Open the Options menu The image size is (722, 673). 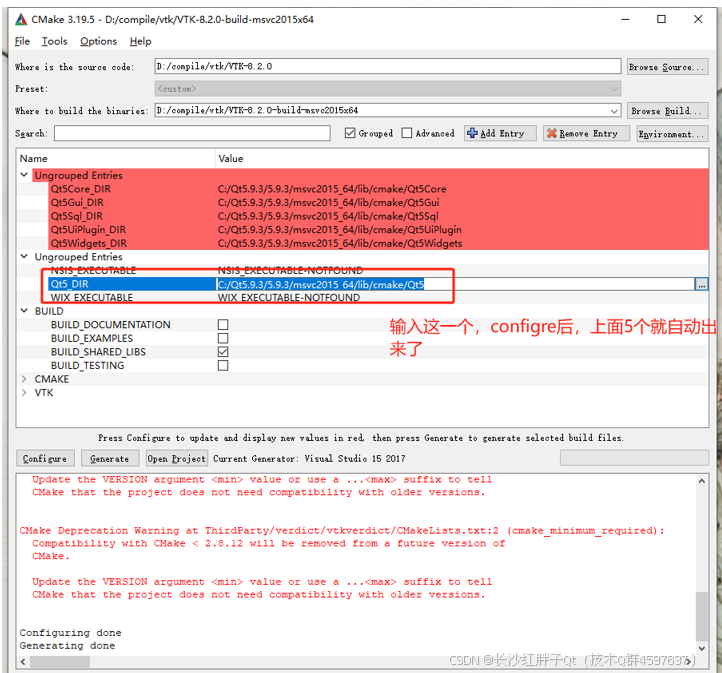(98, 41)
